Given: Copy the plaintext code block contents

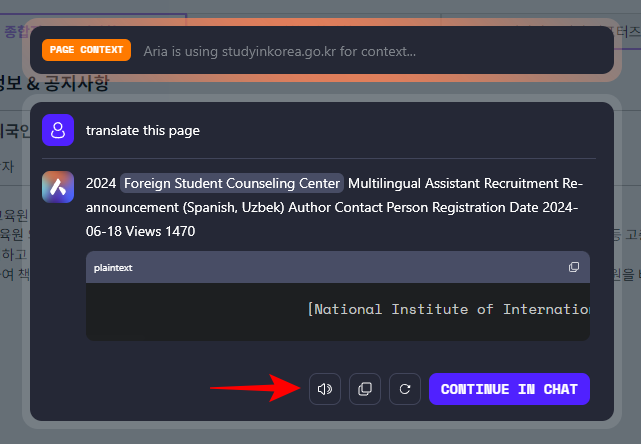Looking at the screenshot, I should (574, 267).
